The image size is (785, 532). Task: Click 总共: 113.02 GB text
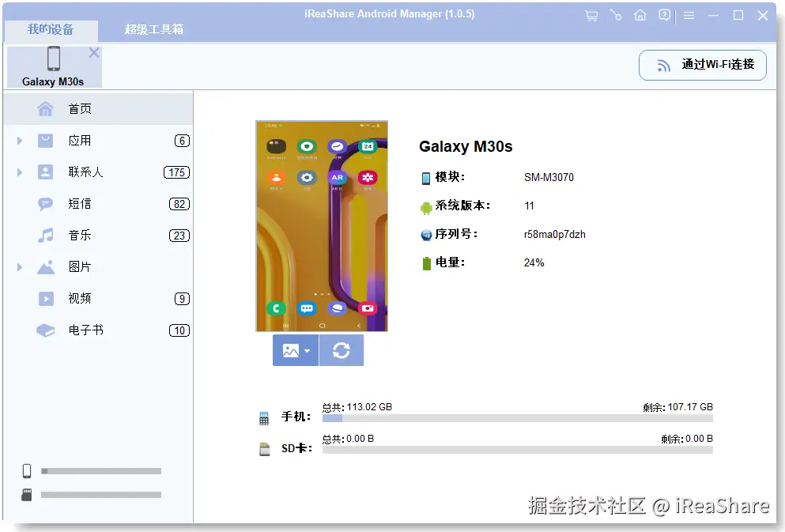click(x=357, y=407)
